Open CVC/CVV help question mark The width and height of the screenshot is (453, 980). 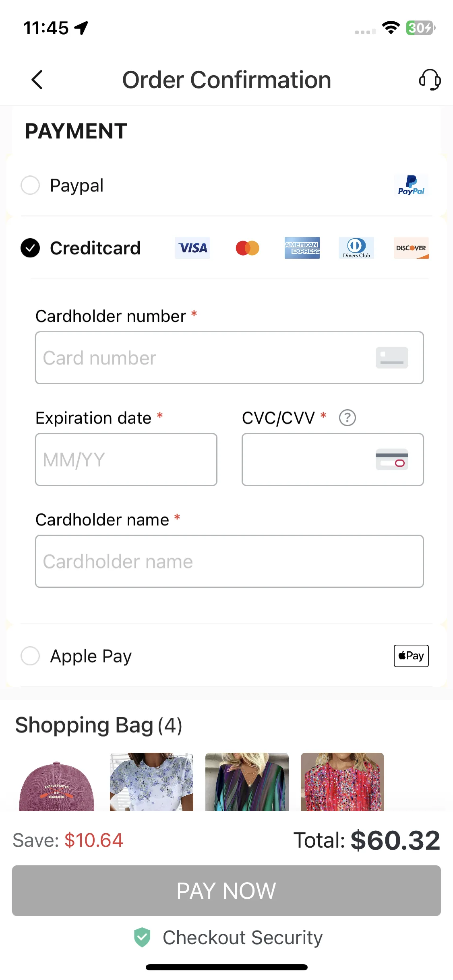coord(347,418)
